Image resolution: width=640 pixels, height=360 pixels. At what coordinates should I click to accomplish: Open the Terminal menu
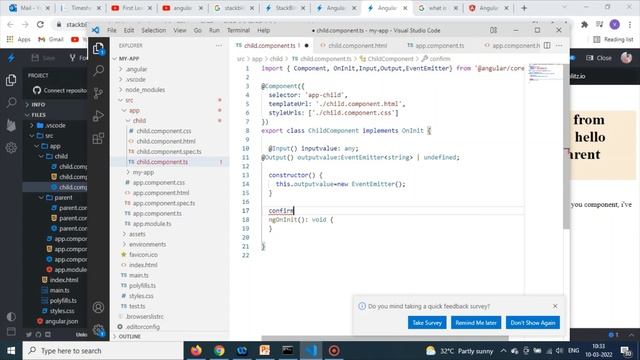click(238, 30)
